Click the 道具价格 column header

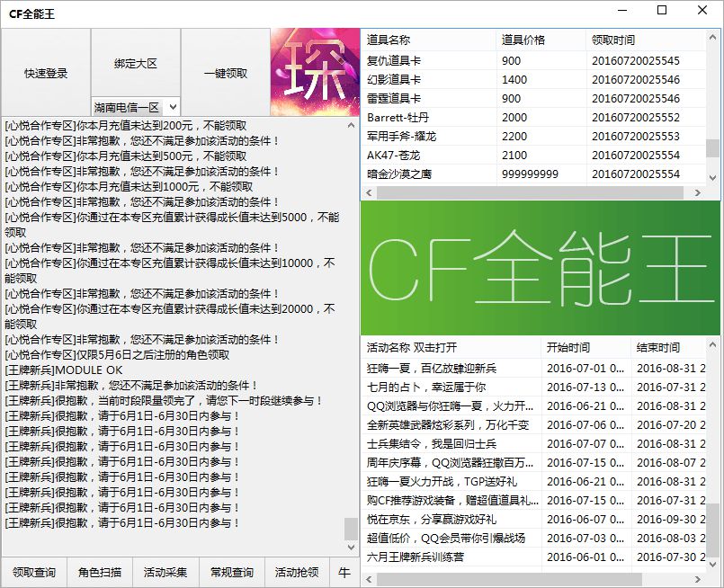click(541, 40)
